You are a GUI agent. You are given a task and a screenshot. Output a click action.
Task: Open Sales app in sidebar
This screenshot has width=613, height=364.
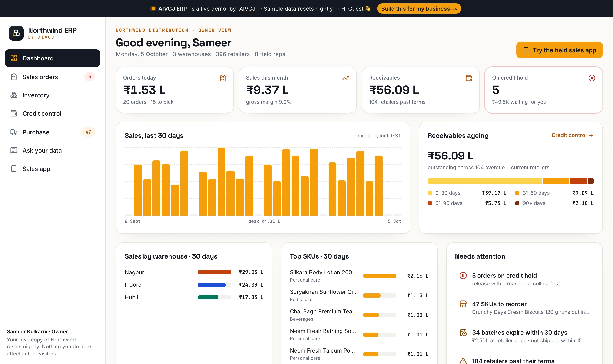pos(53,169)
